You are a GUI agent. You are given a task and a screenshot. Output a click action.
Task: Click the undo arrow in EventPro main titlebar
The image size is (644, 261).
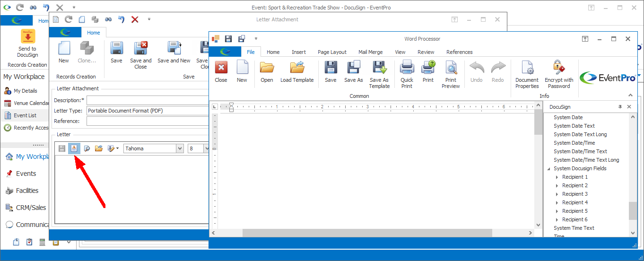[46, 7]
